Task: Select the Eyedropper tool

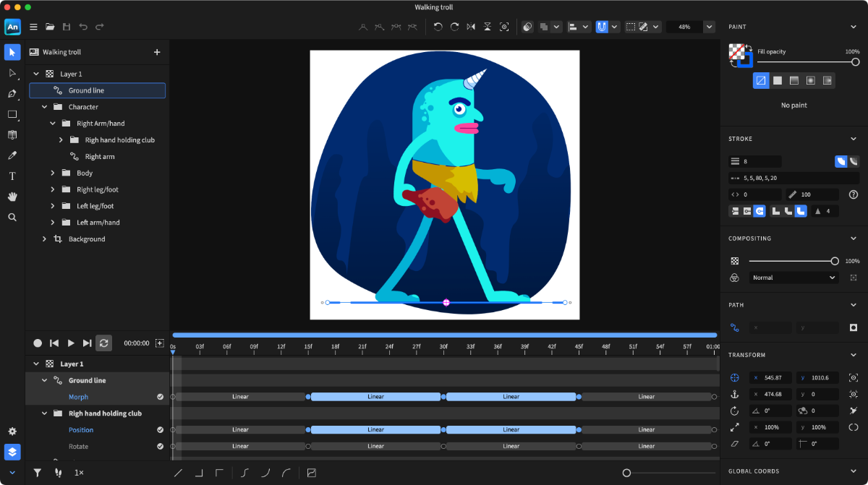Action: click(x=12, y=155)
